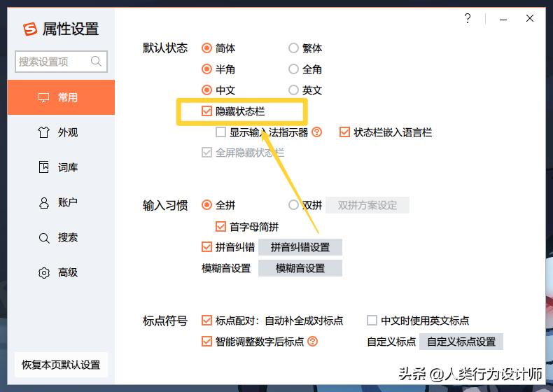Click the 双拼方案设定 button

367,205
